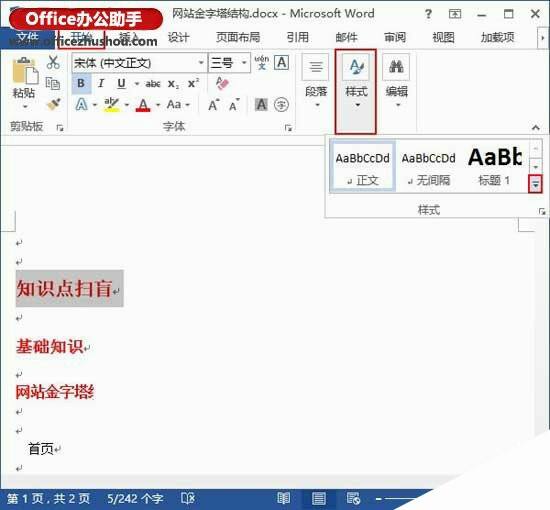Apply text highlight color

[x=112, y=104]
